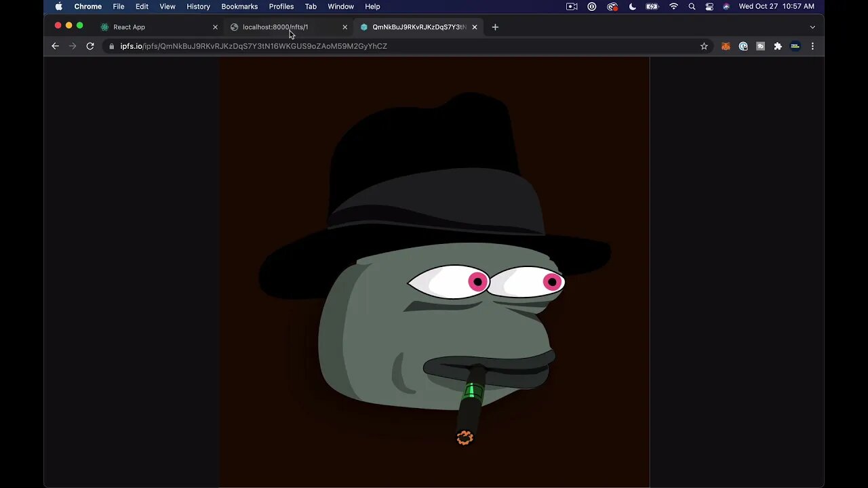Image resolution: width=868 pixels, height=488 pixels.
Task: Click the screen recording camera icon
Action: 572,6
